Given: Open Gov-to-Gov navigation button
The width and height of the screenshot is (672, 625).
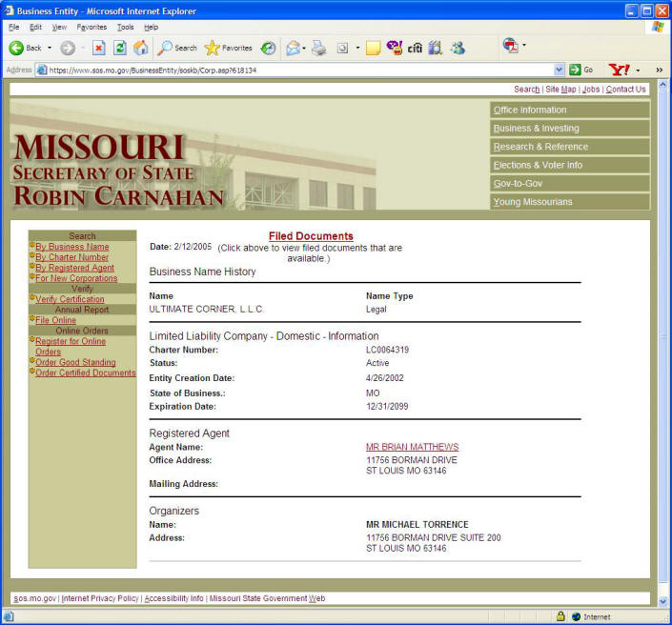Looking at the screenshot, I should click(x=570, y=183).
